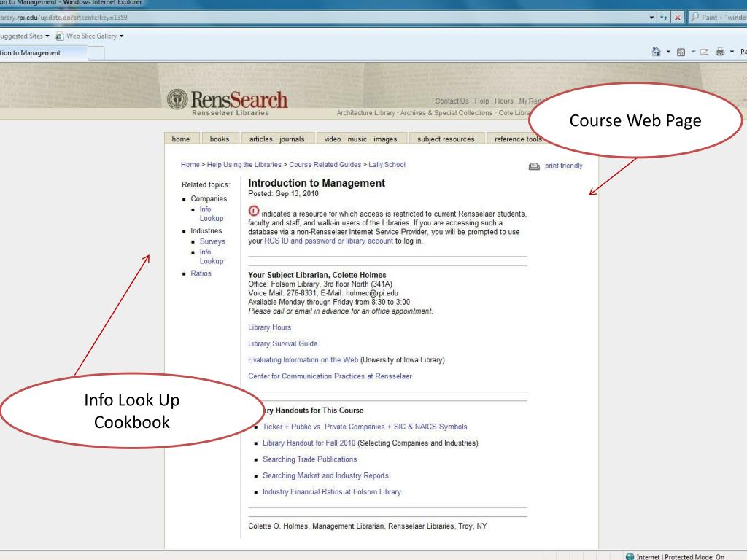
Task: Click the Introduction to Management heading
Action: (x=317, y=183)
